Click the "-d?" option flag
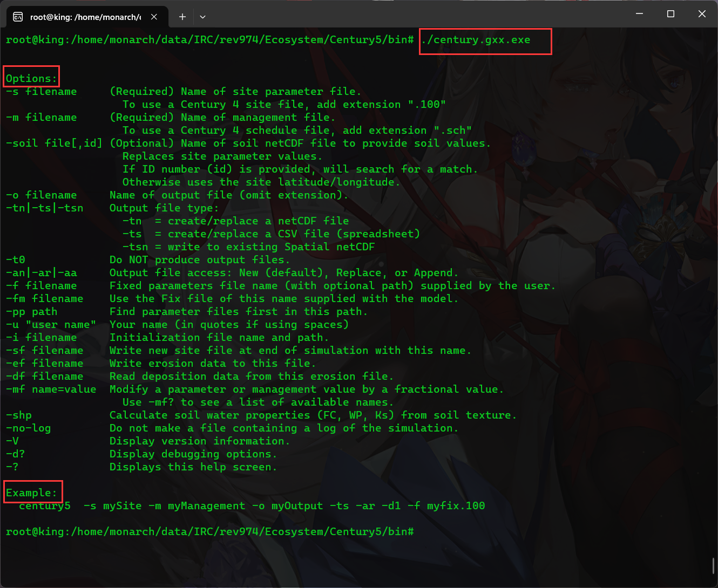This screenshot has height=588, width=718. coord(16,454)
